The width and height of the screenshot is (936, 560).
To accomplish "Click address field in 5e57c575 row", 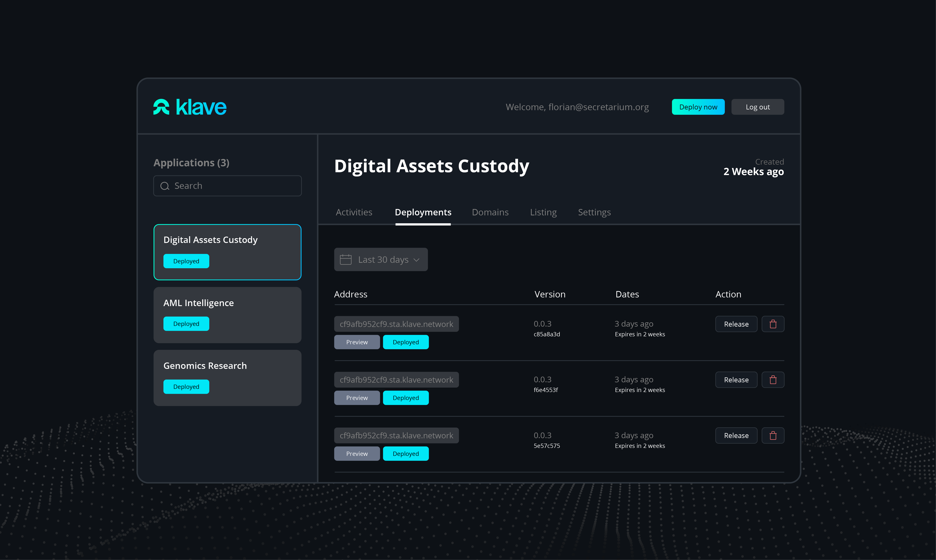I will (x=396, y=436).
